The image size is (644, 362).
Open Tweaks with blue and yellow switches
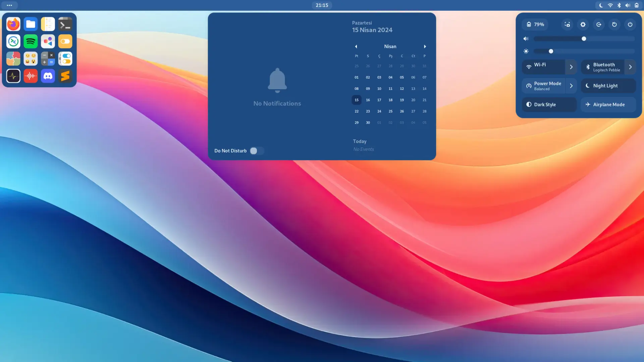[65, 59]
